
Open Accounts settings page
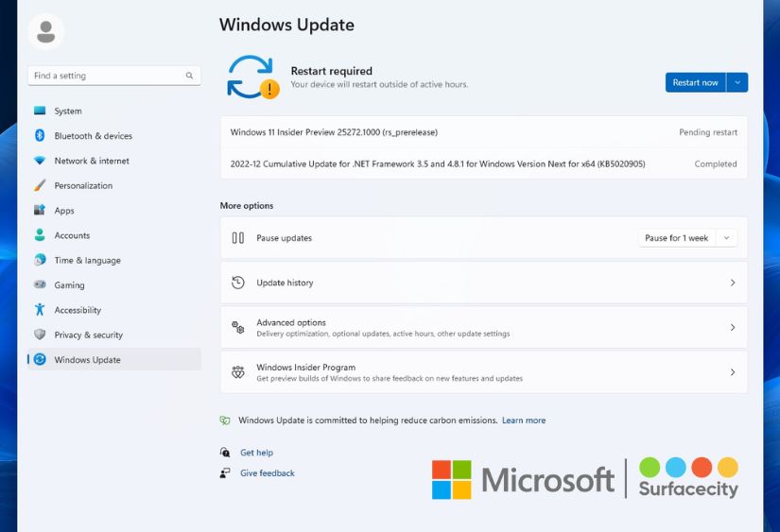(72, 235)
